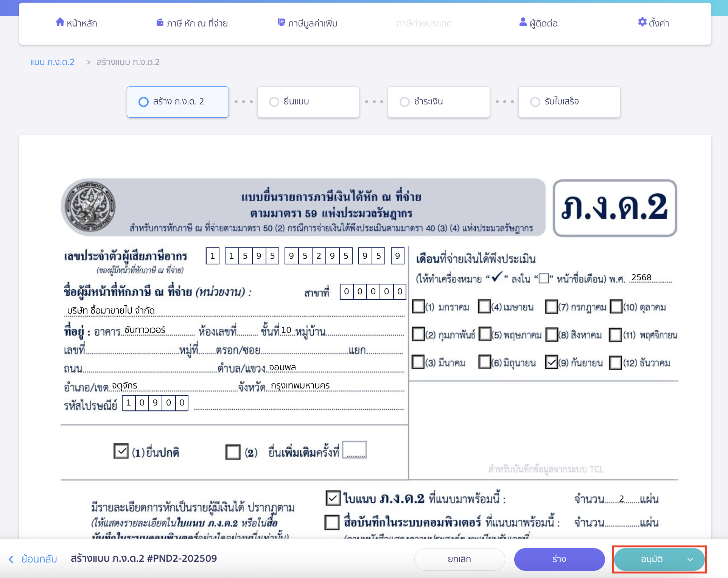Screen dimensions: 728x578
Task: Navigate to แบบ ภ.ง.ด.2 via the breadcrumb
Action: 53,62
